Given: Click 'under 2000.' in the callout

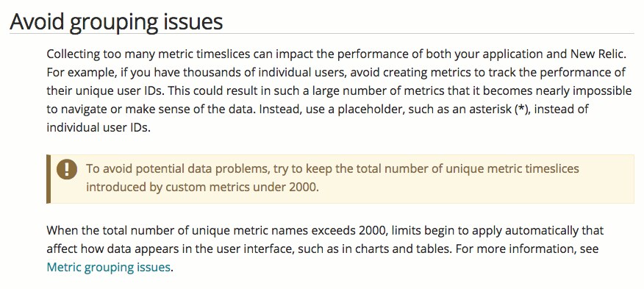Looking at the screenshot, I should (x=285, y=187).
